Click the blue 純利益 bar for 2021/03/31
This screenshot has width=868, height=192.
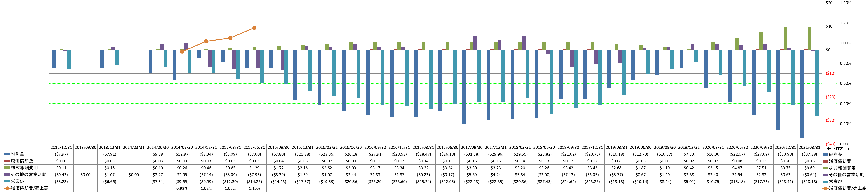point(802,94)
